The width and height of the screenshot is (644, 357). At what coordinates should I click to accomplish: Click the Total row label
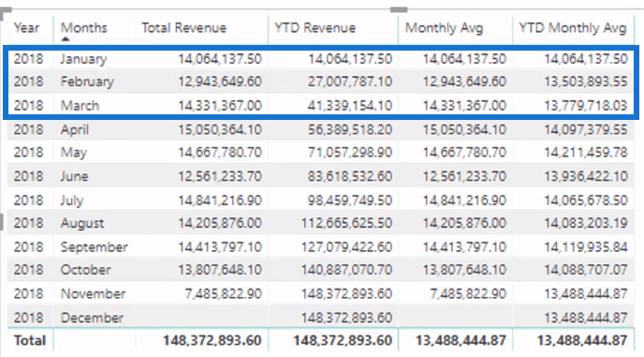(30, 340)
